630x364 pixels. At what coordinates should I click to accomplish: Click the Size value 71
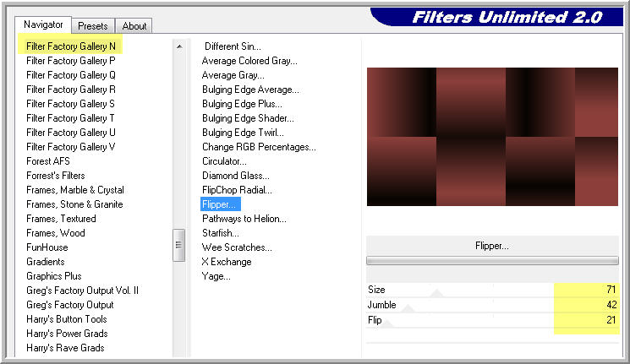pyautogui.click(x=611, y=290)
